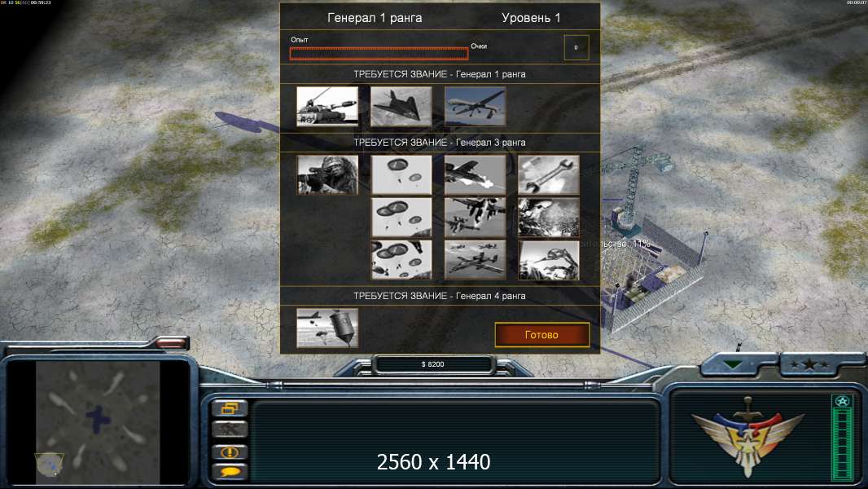Select the A-10 strike level 1 power
This screenshot has width=868, height=489.
(475, 175)
